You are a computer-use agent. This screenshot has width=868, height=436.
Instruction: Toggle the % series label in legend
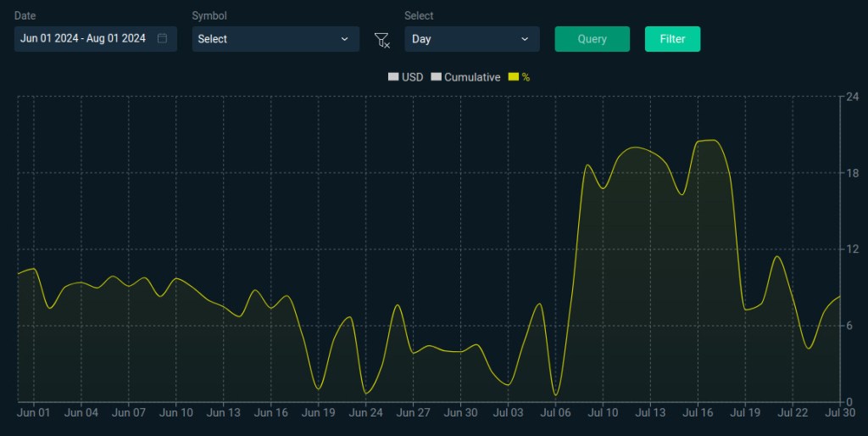526,77
